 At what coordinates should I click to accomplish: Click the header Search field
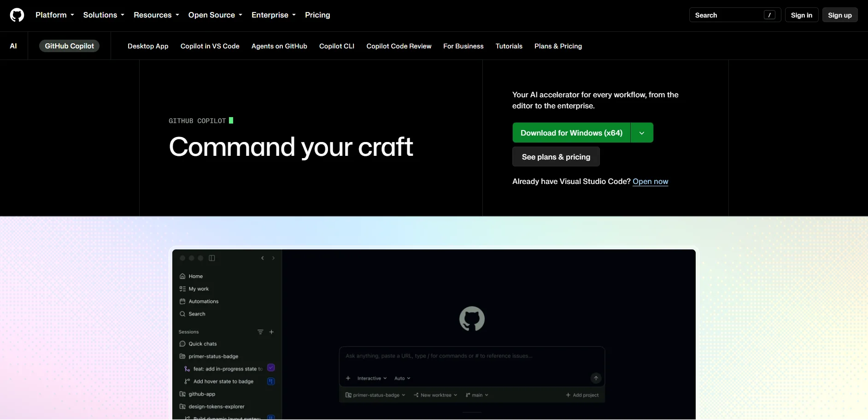pyautogui.click(x=735, y=15)
